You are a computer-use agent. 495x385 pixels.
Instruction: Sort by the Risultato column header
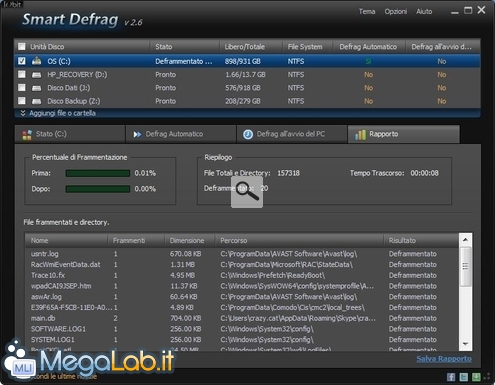tap(421, 240)
